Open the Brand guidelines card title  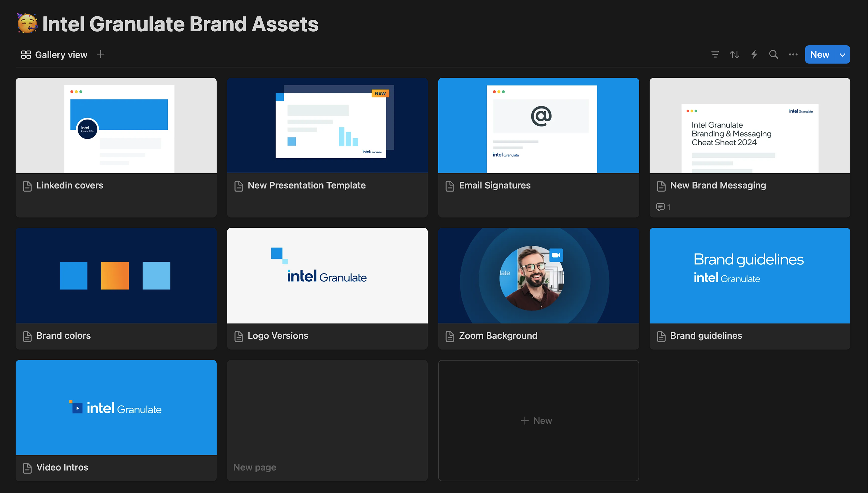(x=706, y=336)
